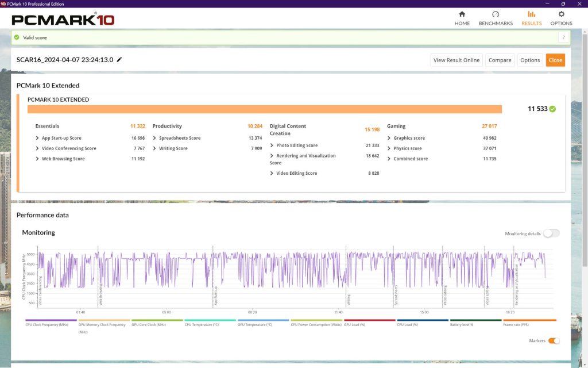Open the Benchmarks gauge icon
Viewport: 588px width, 368px height.
click(496, 14)
